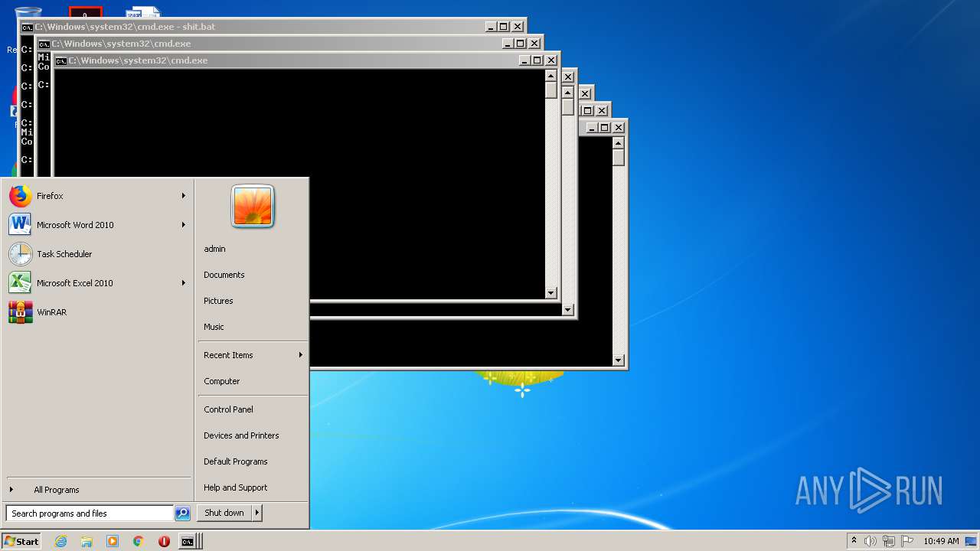Open Internet Explorer from the taskbar
Screen dimensions: 980x551
pos(60,541)
